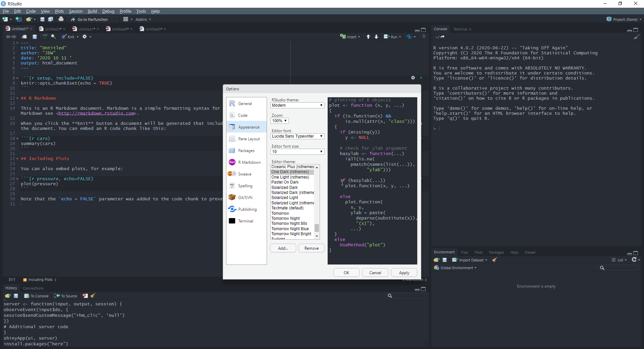Screen dimensions: 644x349
Task: Click the clear console broom icon
Action: [x=636, y=37]
